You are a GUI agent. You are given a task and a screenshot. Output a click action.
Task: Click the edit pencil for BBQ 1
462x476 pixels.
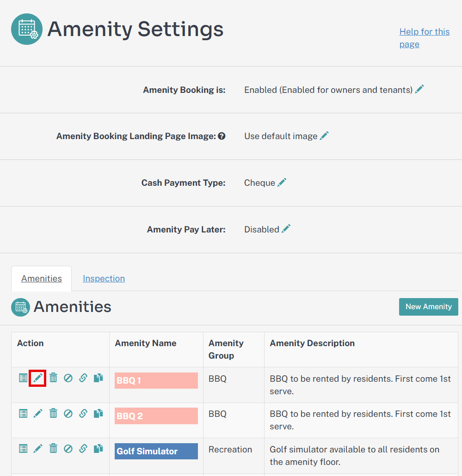point(37,378)
